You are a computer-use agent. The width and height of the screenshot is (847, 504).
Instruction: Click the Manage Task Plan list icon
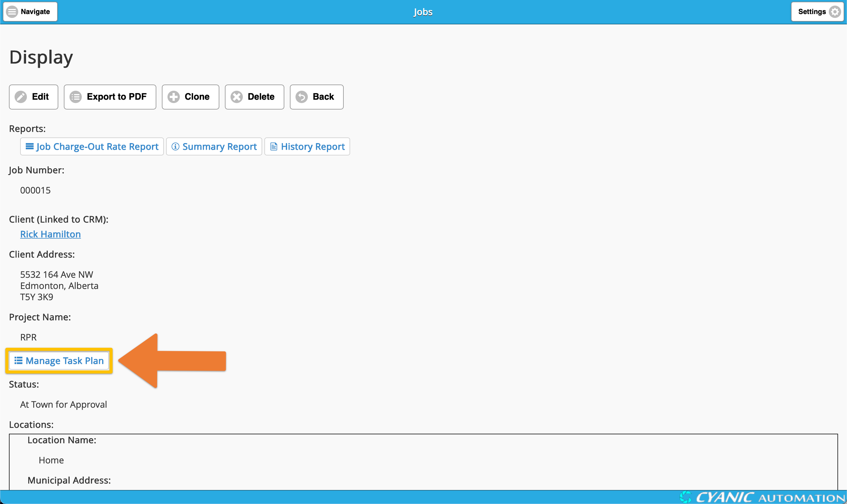pos(18,360)
